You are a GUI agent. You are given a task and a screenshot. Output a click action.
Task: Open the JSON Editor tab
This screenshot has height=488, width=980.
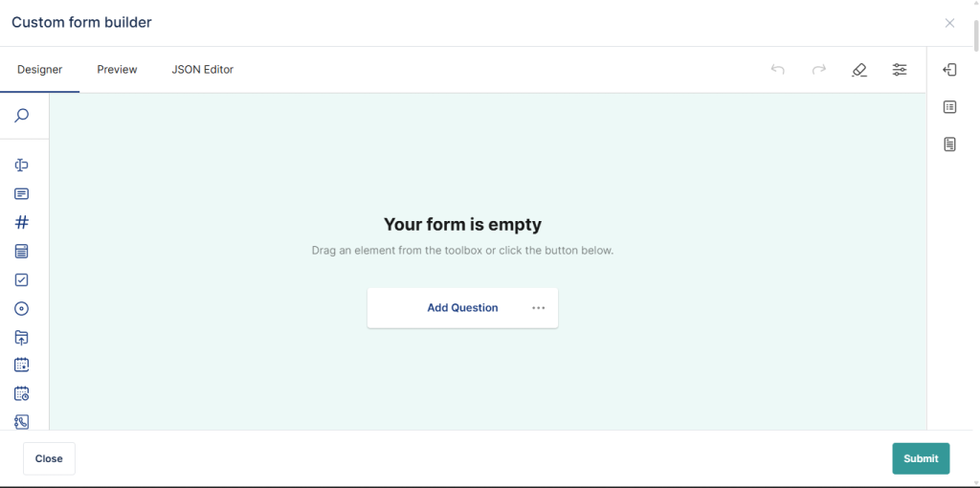tap(202, 70)
